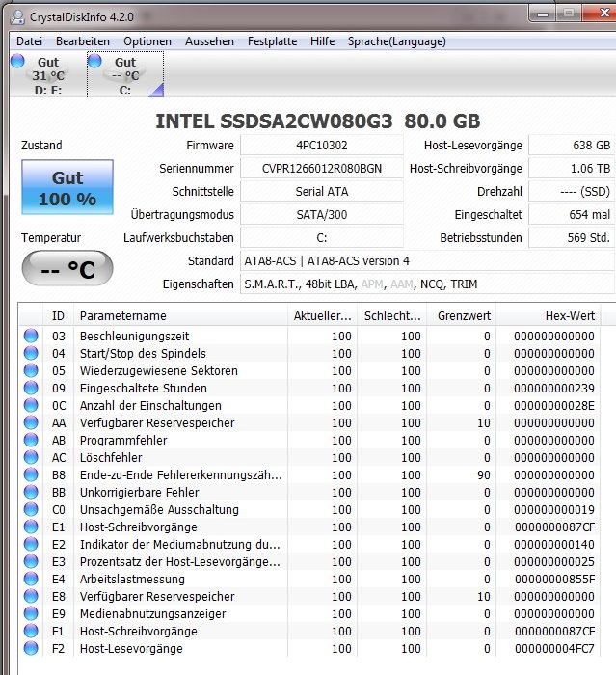Select the C: disk tab
This screenshot has width=616, height=675.
point(125,75)
